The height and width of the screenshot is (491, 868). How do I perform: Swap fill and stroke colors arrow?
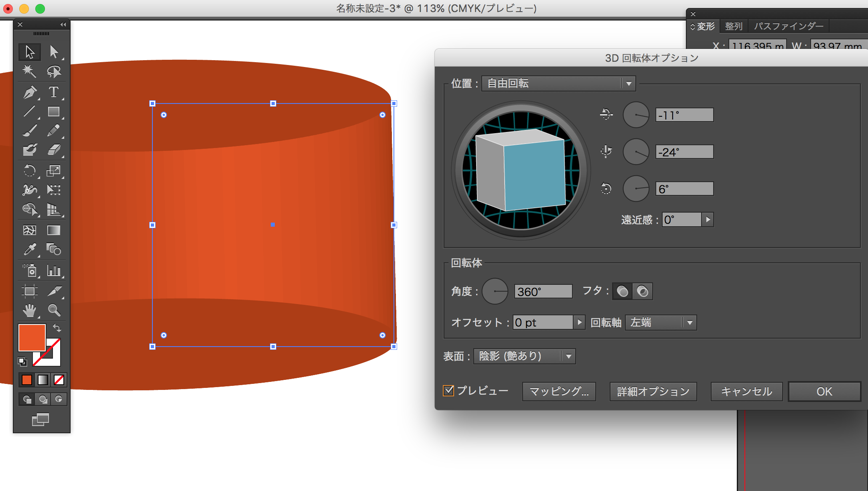(57, 328)
